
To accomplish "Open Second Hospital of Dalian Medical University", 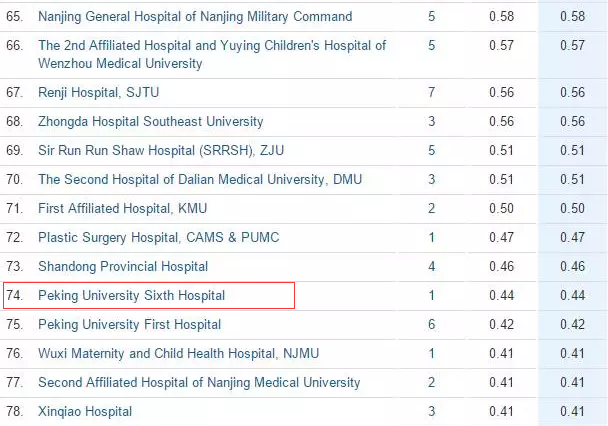I will [x=200, y=179].
